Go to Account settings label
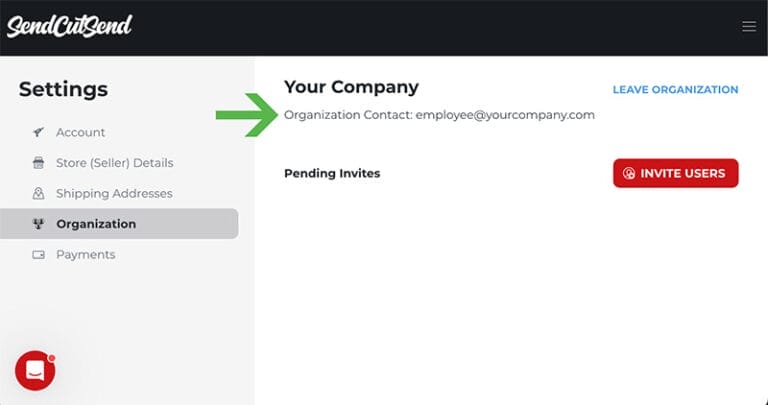Image resolution: width=768 pixels, height=405 pixels. coord(81,132)
